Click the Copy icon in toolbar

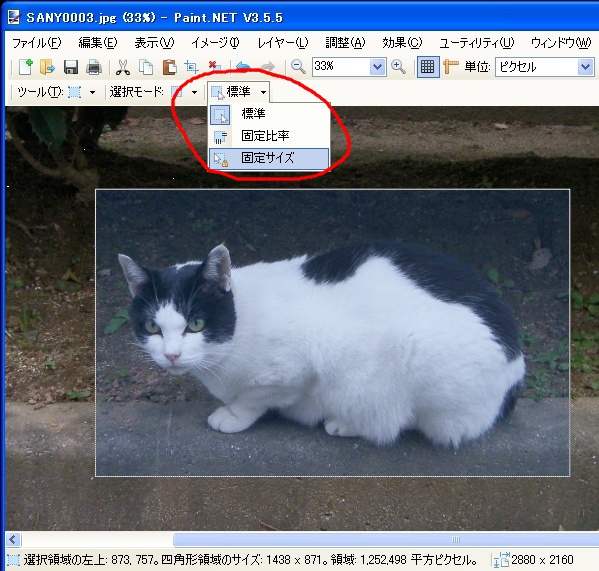[146, 67]
